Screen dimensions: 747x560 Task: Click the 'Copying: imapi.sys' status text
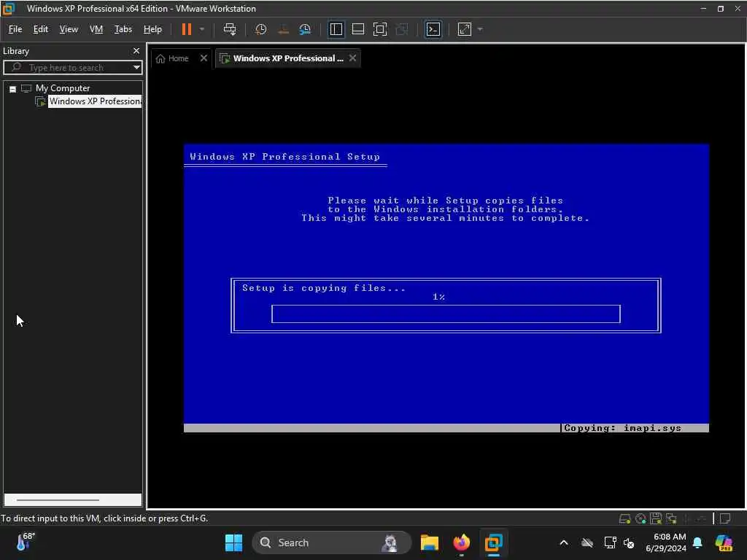(x=622, y=428)
